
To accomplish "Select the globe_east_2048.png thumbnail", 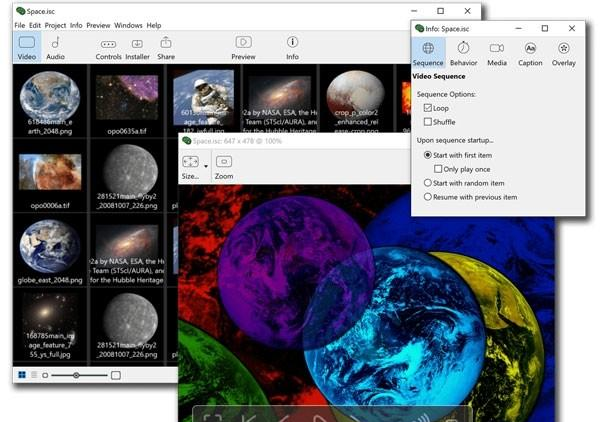I will pos(50,249).
